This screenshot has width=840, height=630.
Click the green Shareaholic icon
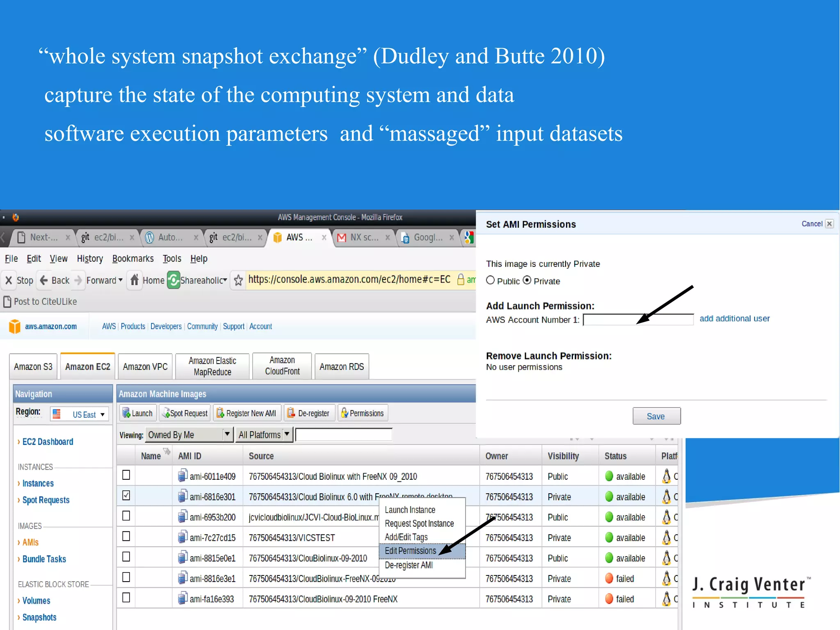(x=173, y=280)
